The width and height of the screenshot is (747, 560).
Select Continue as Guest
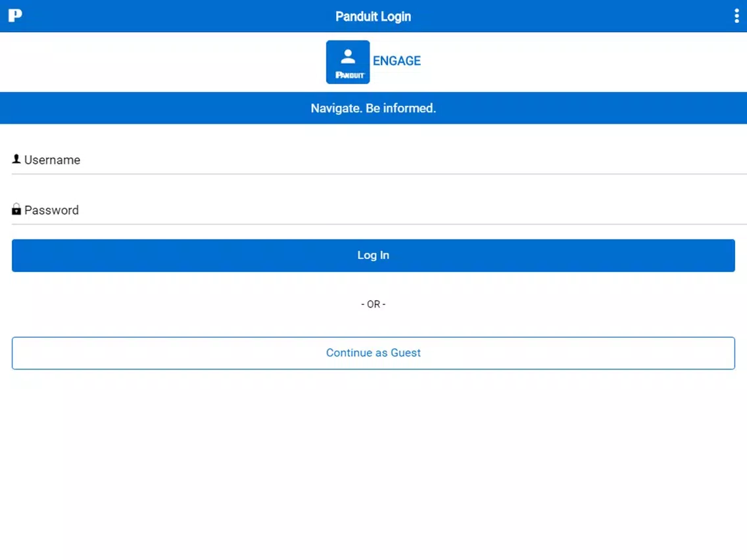[373, 353]
